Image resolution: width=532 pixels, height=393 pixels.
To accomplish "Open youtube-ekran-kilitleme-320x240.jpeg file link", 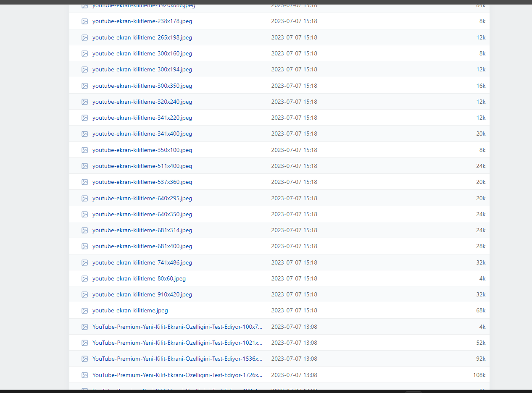I will pos(142,102).
